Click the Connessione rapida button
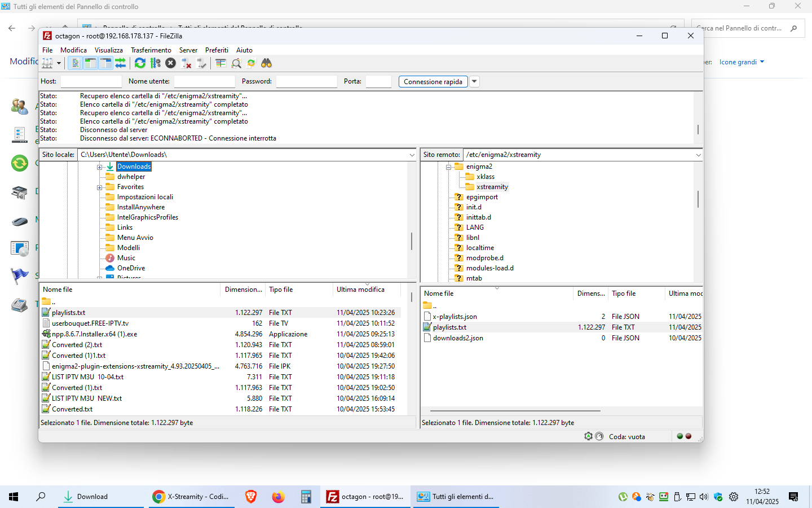Image resolution: width=812 pixels, height=508 pixels. coord(433,82)
